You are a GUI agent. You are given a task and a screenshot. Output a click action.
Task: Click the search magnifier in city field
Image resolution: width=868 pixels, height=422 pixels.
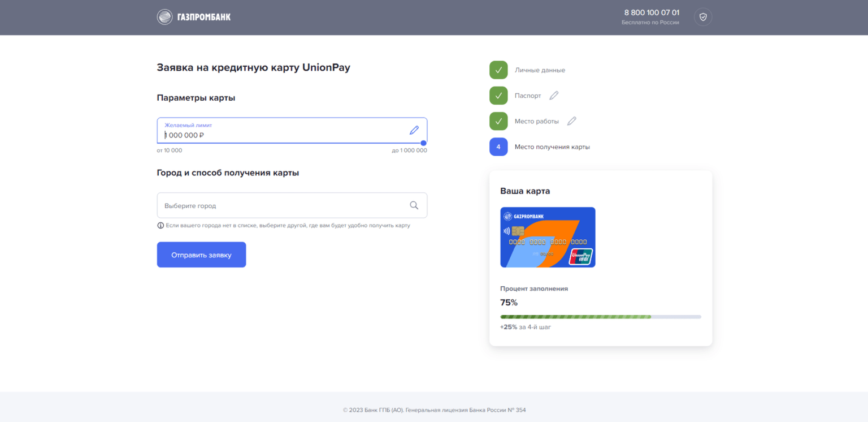click(414, 205)
